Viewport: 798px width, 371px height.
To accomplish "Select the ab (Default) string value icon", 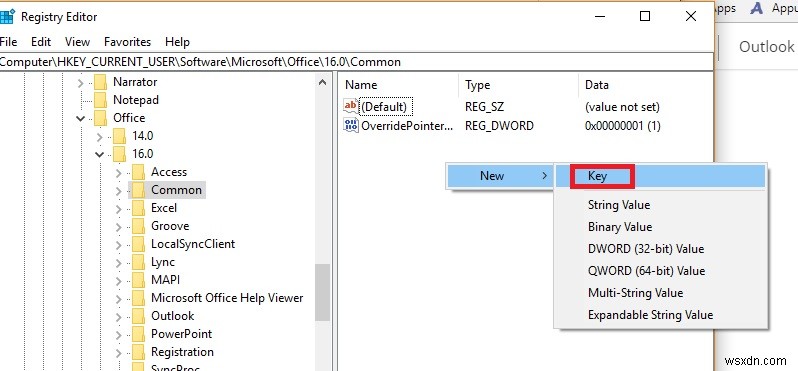I will pos(351,107).
